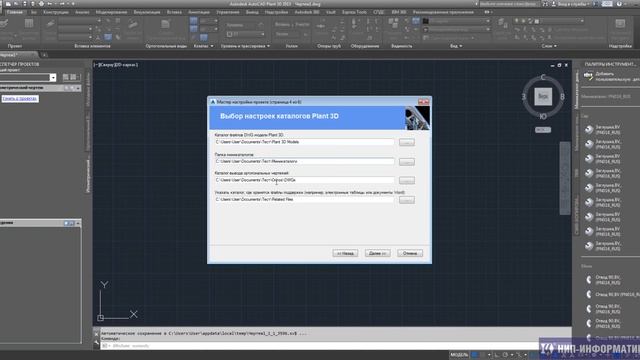Click the МОДЕЛЬ status bar button

click(459, 355)
